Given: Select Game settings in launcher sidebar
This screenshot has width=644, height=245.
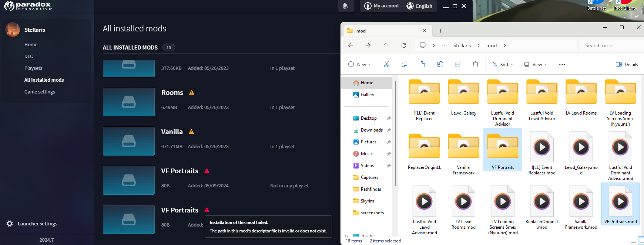Looking at the screenshot, I should pos(40,92).
